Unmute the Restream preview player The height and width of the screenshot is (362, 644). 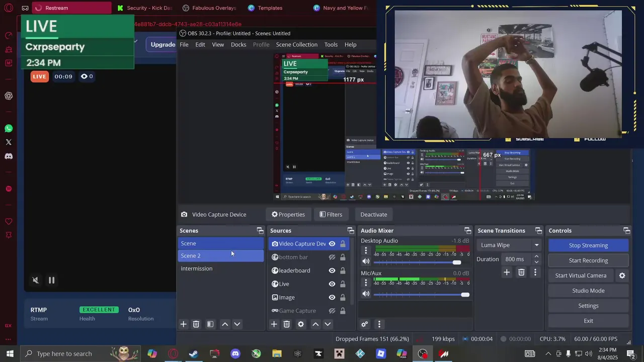pyautogui.click(x=35, y=281)
